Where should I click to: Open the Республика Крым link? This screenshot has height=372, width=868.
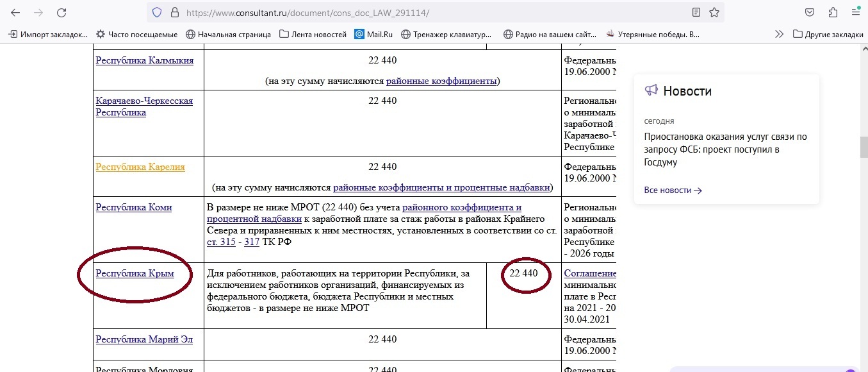click(x=135, y=274)
